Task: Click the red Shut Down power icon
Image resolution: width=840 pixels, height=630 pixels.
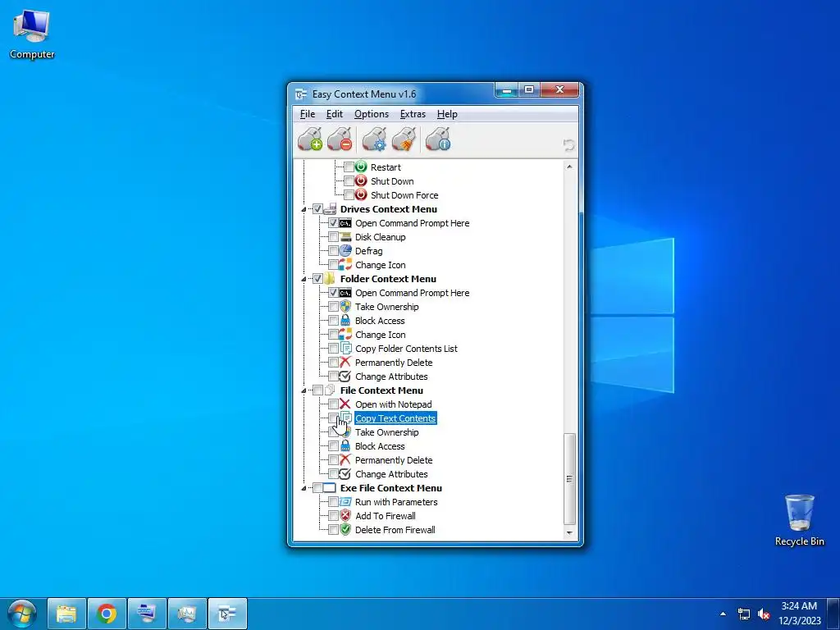Action: (361, 180)
